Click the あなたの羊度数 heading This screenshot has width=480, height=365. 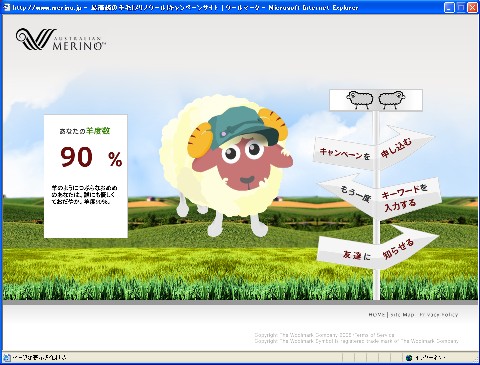pos(85,131)
